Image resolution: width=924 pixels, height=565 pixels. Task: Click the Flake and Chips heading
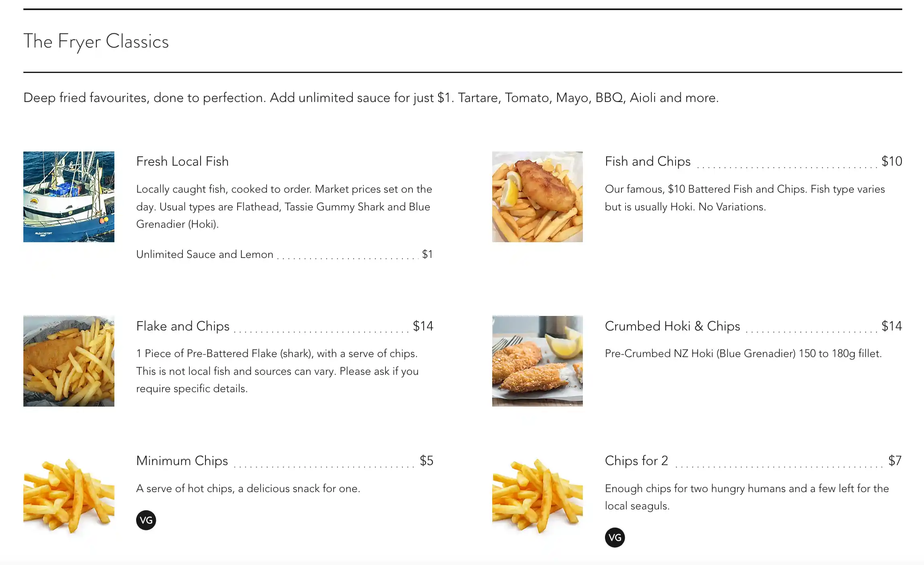coord(182,326)
